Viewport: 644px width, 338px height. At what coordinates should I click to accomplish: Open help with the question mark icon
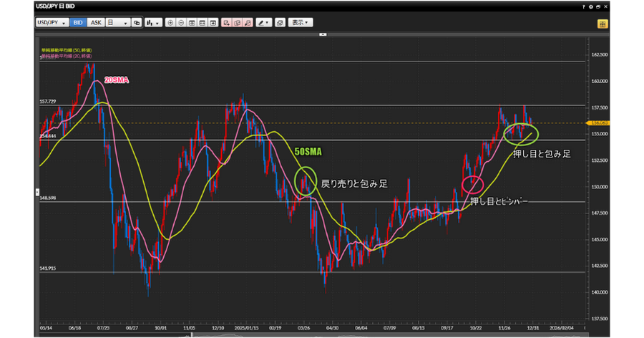[x=583, y=6]
